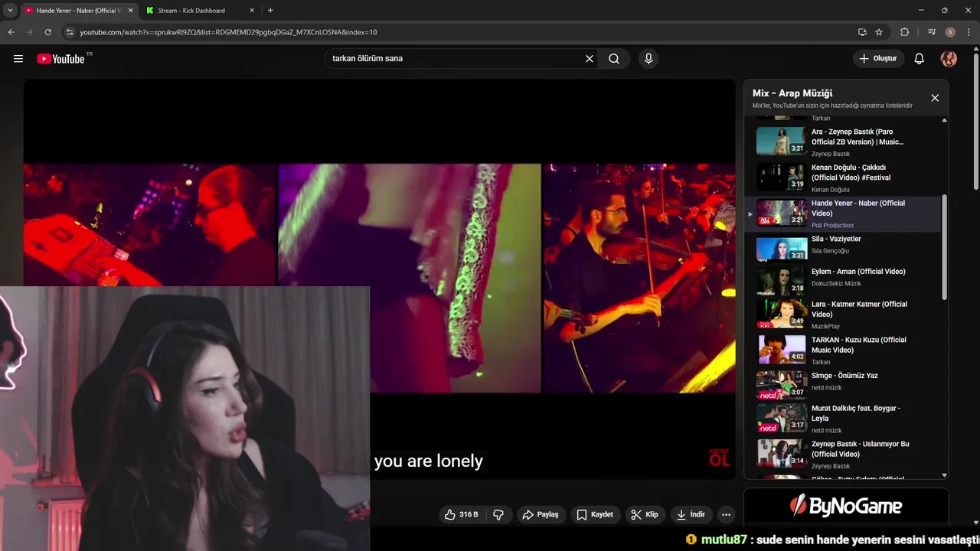Play Sıla - Vaziyetler from playlist
The height and width of the screenshot is (551, 980).
pyautogui.click(x=842, y=248)
